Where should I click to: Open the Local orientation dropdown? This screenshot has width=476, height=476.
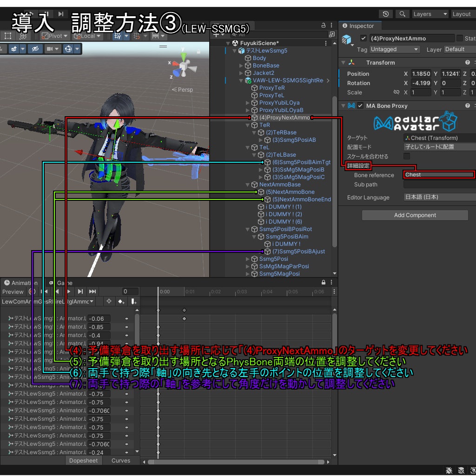point(87,36)
